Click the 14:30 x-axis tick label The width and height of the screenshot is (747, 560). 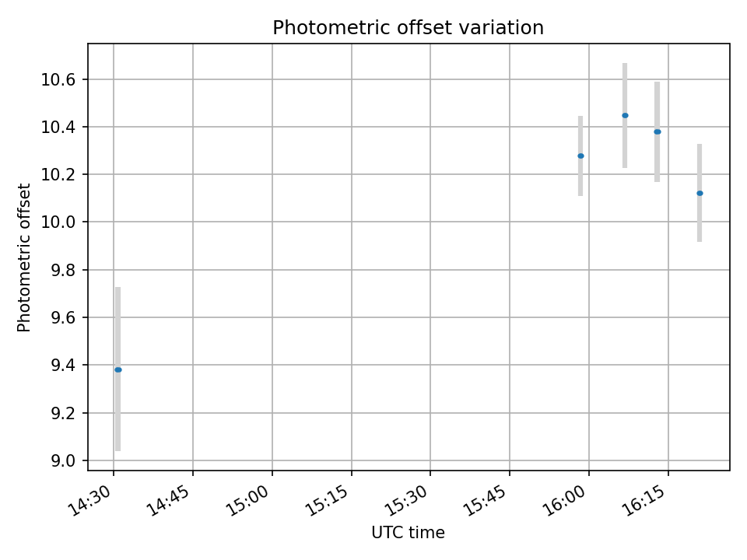pyautogui.click(x=91, y=500)
